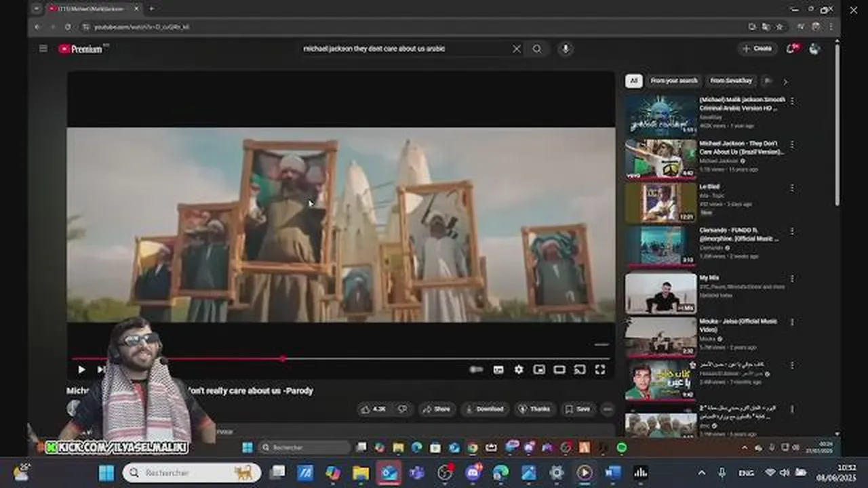Open Outlook from the taskbar

coord(389,472)
